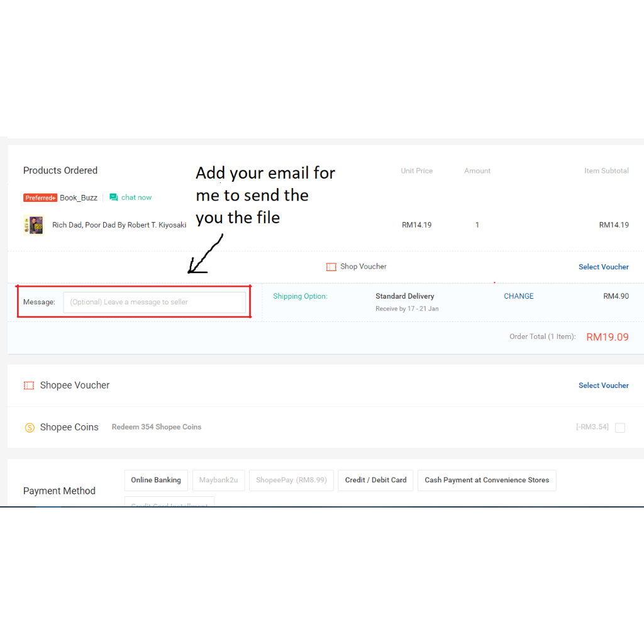The width and height of the screenshot is (644, 644).
Task: Click the Shopee Voucher ticket icon
Action: pyautogui.click(x=29, y=386)
